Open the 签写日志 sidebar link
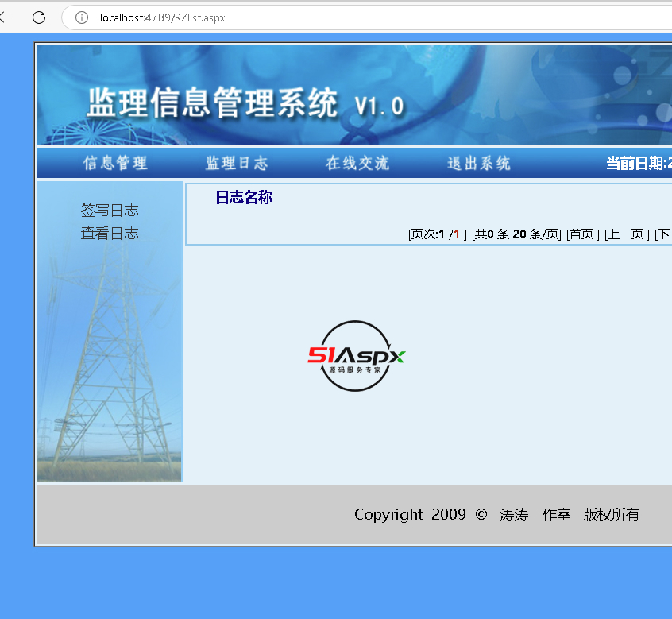 [110, 211]
